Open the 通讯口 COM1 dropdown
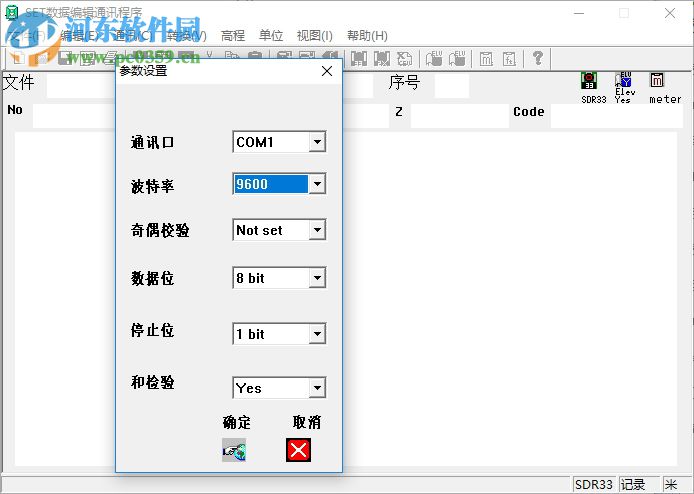Image resolution: width=694 pixels, height=494 pixels. pyautogui.click(x=317, y=142)
